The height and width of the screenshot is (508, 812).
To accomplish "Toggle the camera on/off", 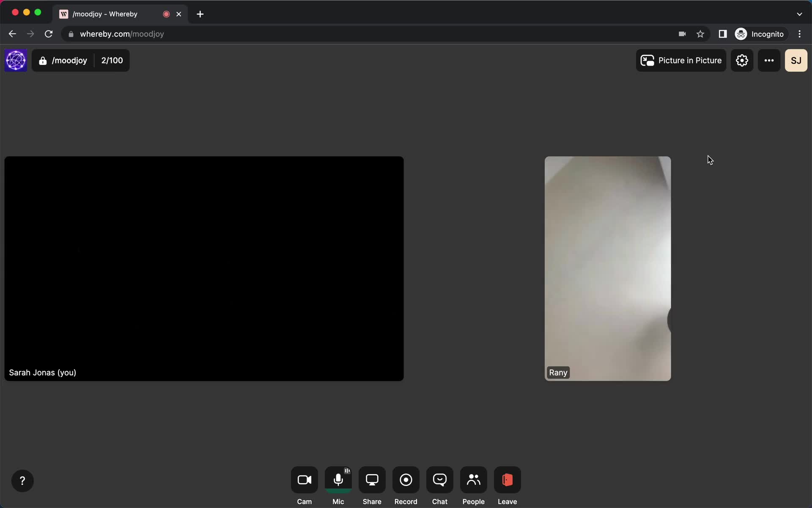I will click(304, 480).
